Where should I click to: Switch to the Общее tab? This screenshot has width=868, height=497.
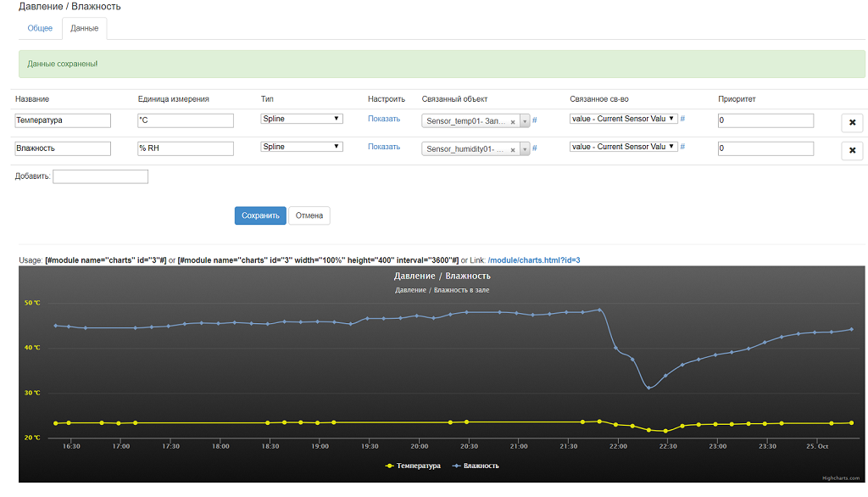click(x=40, y=28)
